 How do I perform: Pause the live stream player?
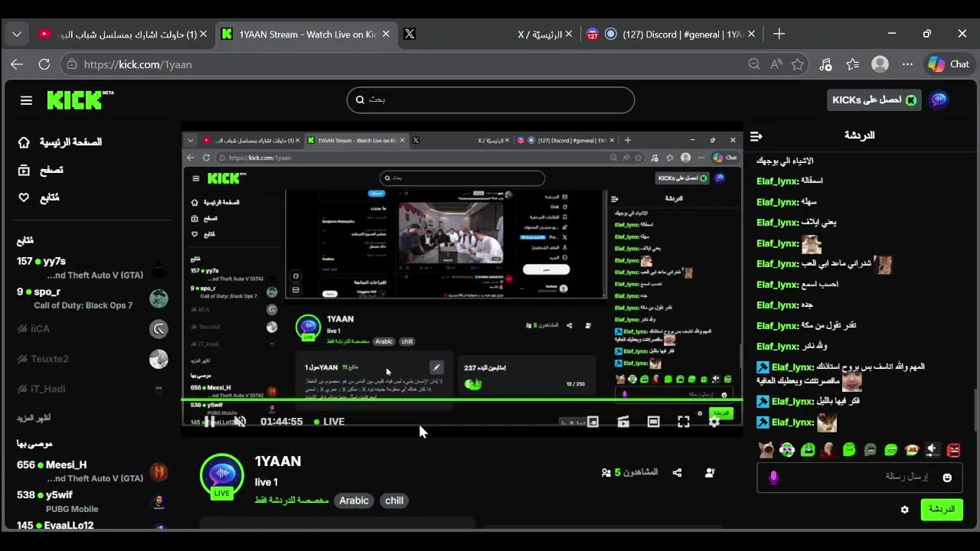(x=209, y=422)
